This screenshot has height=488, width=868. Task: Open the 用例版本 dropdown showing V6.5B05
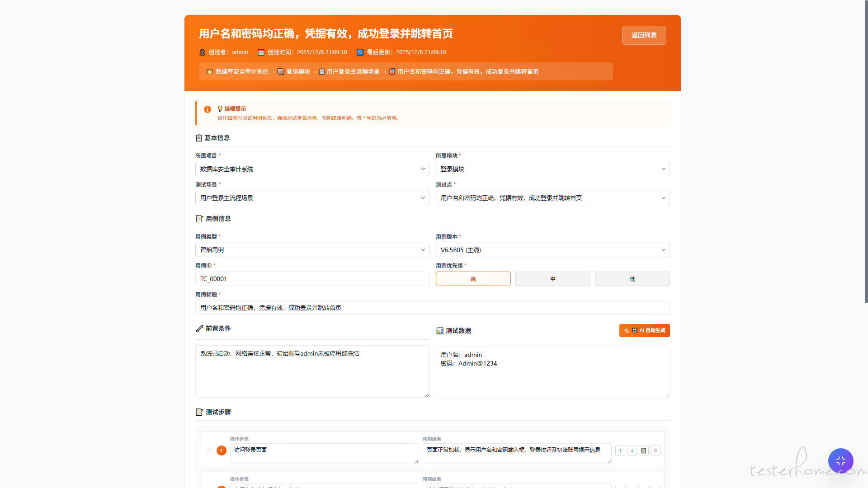coord(552,250)
